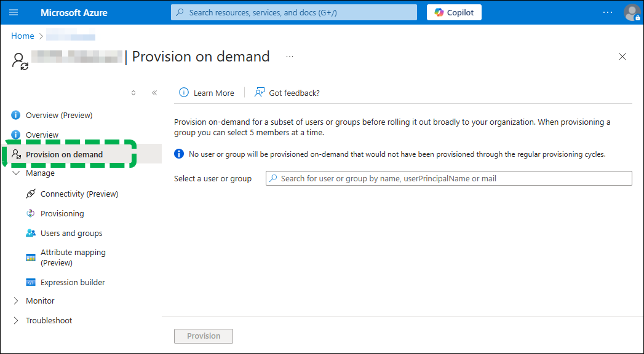Open the Azure portal hamburger menu
644x354 pixels.
click(x=14, y=12)
